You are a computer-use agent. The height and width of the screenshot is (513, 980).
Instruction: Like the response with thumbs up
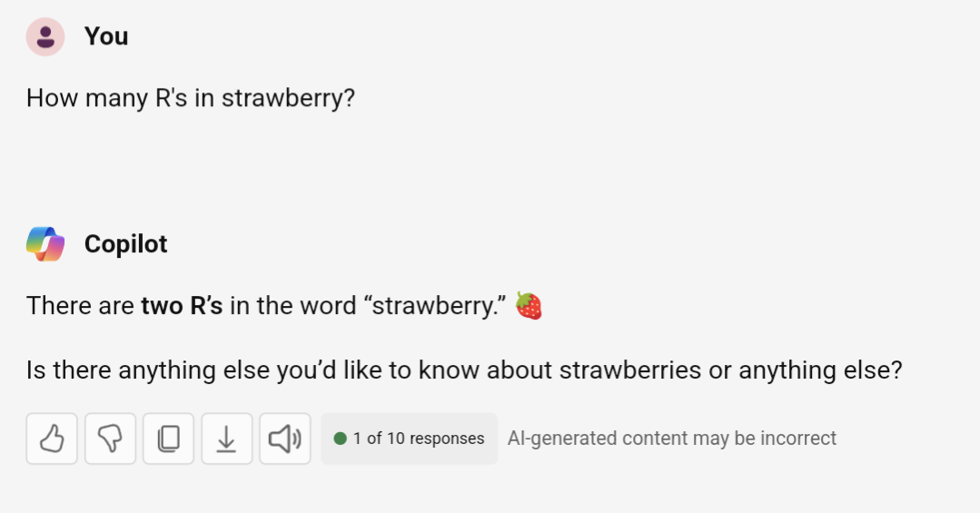tap(52, 439)
